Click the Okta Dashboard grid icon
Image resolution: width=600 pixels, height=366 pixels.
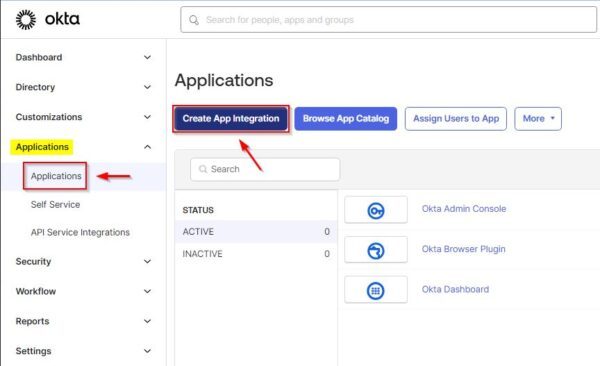pos(375,291)
